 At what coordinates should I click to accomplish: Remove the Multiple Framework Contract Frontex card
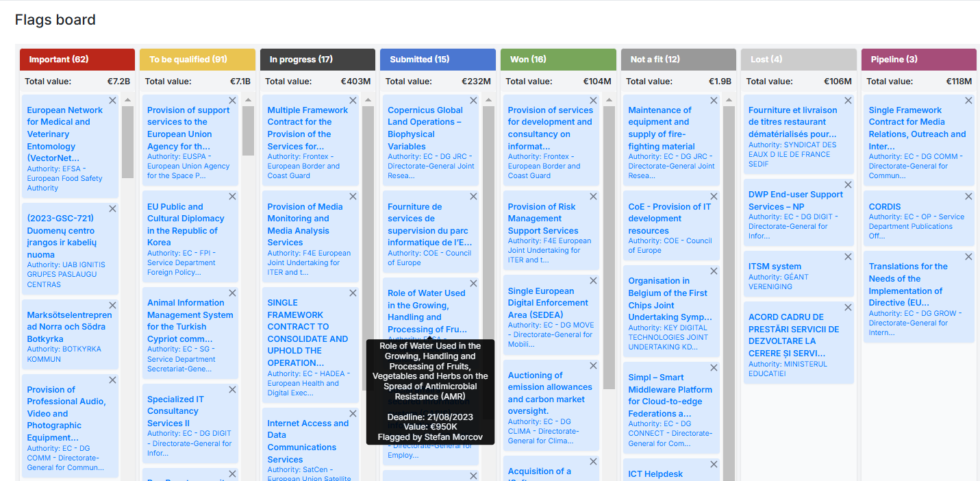[353, 100]
